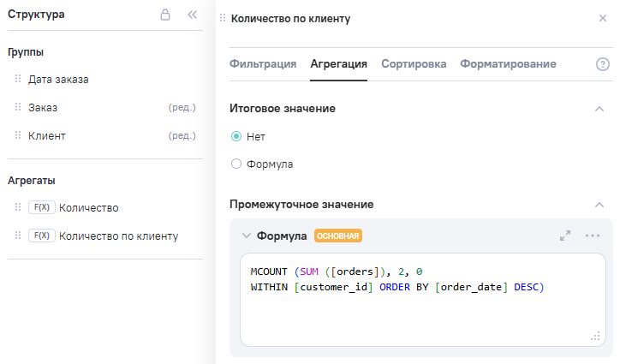Collapse the Формула block chevron
620x364 pixels.
247,236
